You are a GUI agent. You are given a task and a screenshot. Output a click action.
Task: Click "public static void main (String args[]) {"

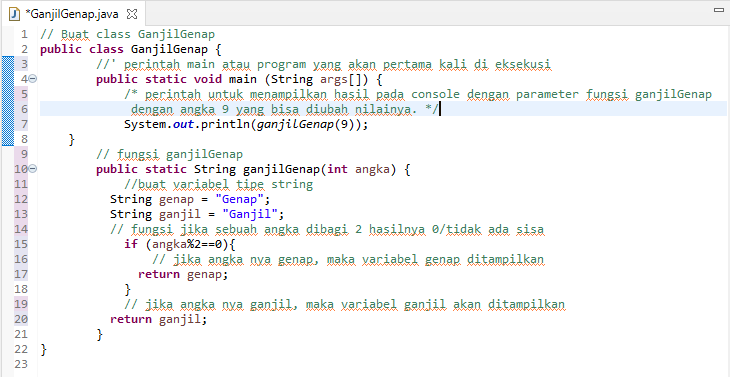pos(239,79)
